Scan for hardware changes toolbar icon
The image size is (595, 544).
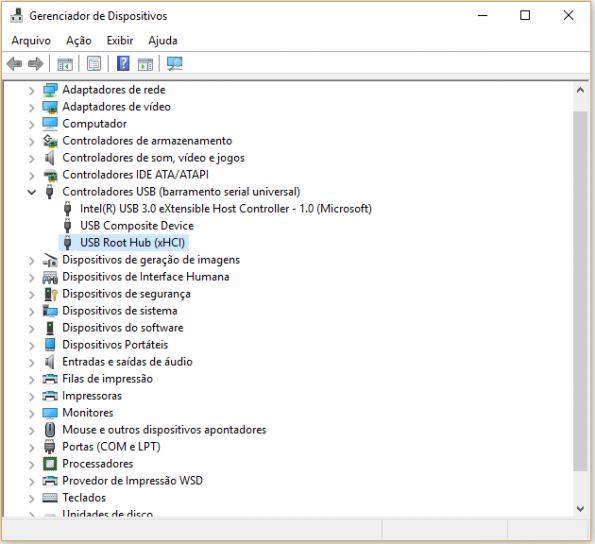click(175, 64)
